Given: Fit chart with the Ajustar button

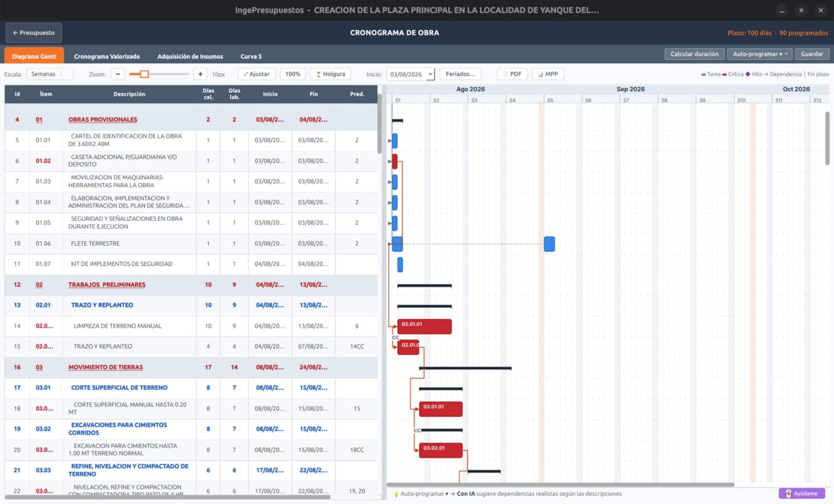Looking at the screenshot, I should pyautogui.click(x=257, y=75).
